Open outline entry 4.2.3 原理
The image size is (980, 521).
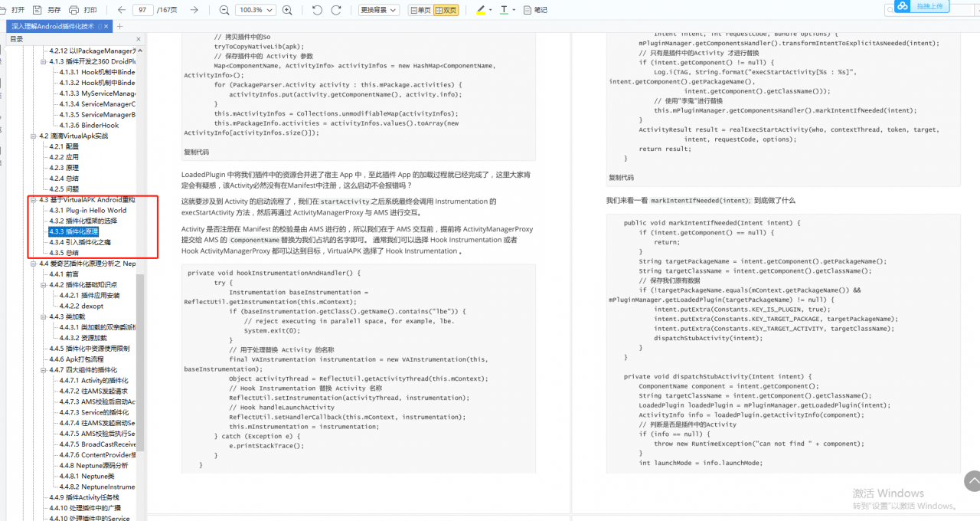coord(64,168)
